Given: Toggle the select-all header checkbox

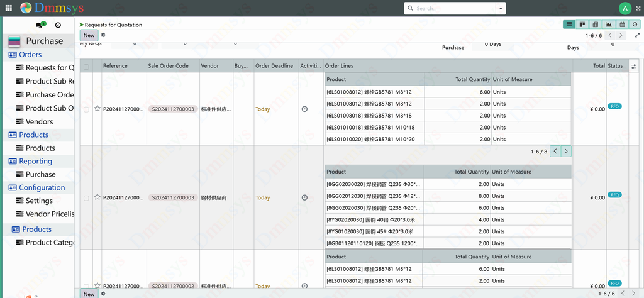Looking at the screenshot, I should coord(86,67).
